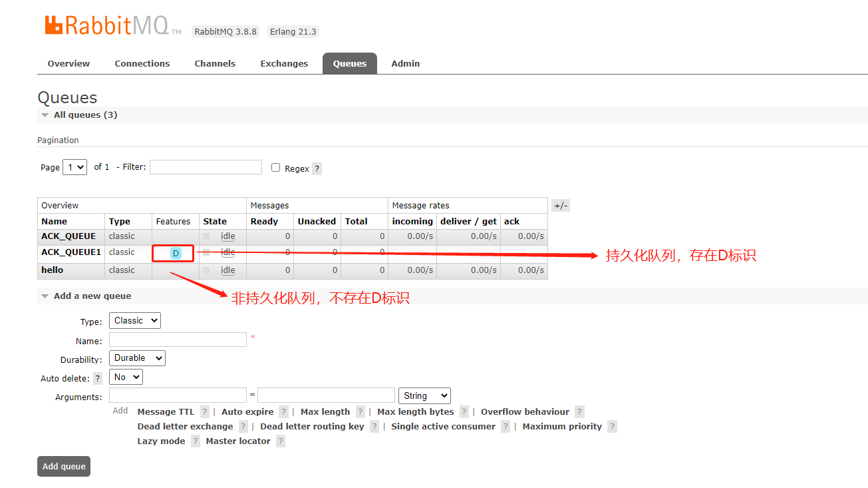868x488 pixels.
Task: Add the Message TTL argument
Action: (166, 412)
